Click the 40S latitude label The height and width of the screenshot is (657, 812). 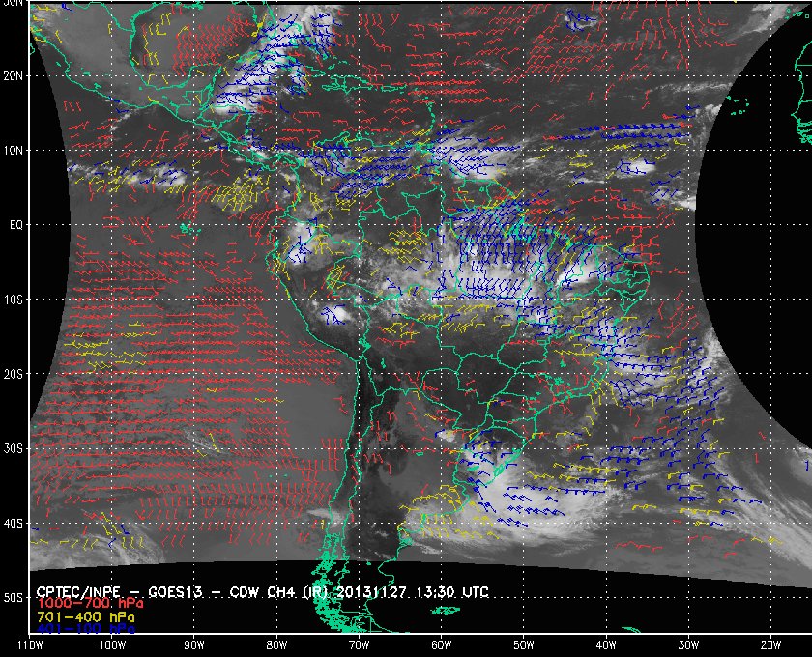click(13, 523)
